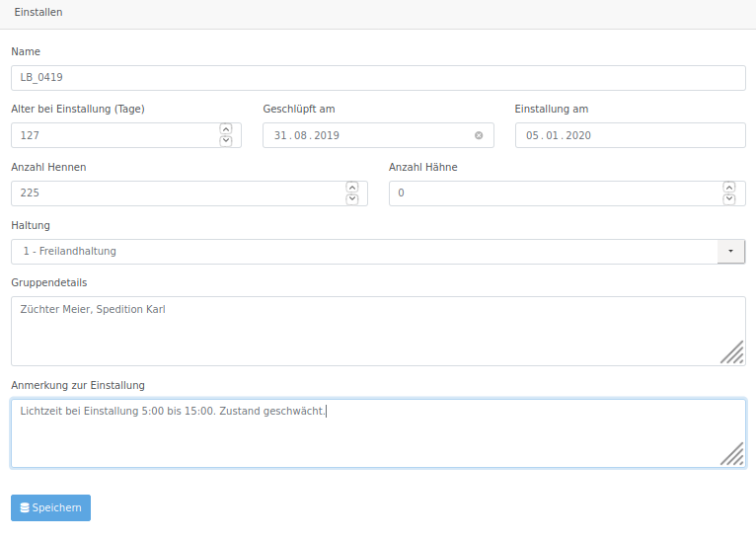Image resolution: width=756 pixels, height=540 pixels.
Task: Open the Haltung dropdown arrow
Action: point(731,251)
